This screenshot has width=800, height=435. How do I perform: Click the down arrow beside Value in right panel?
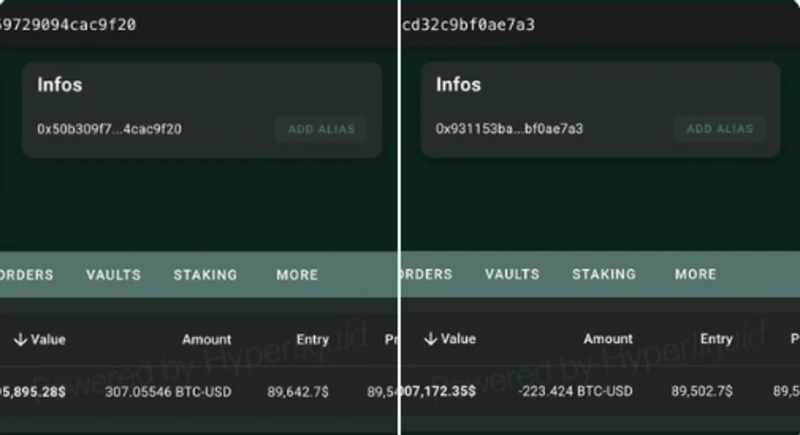(x=431, y=339)
